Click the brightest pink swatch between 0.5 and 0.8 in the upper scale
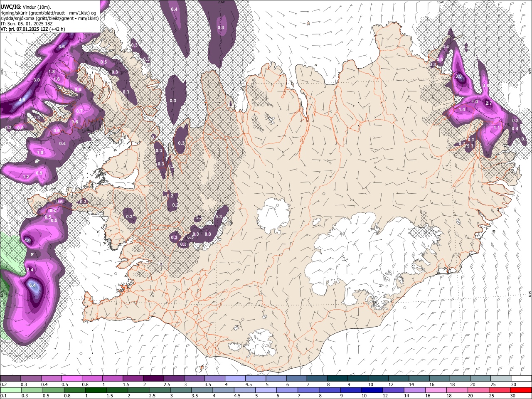This screenshot has width=532, height=399. [71, 379]
